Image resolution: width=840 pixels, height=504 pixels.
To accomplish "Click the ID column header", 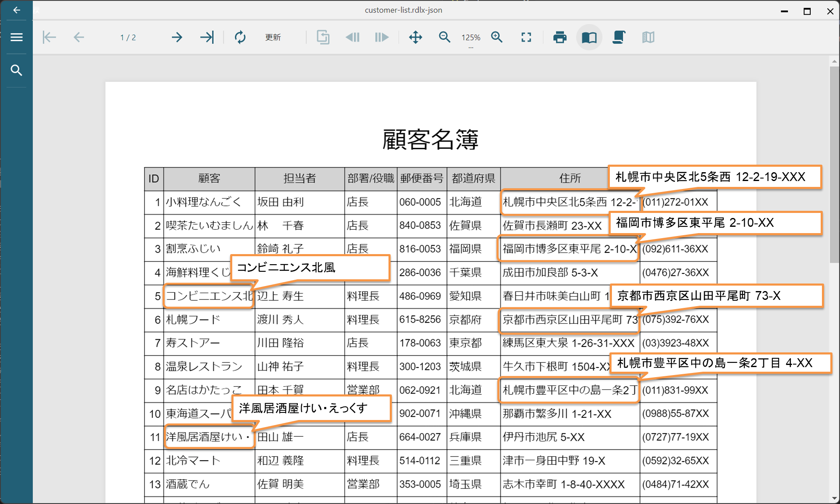I will pos(154,178).
